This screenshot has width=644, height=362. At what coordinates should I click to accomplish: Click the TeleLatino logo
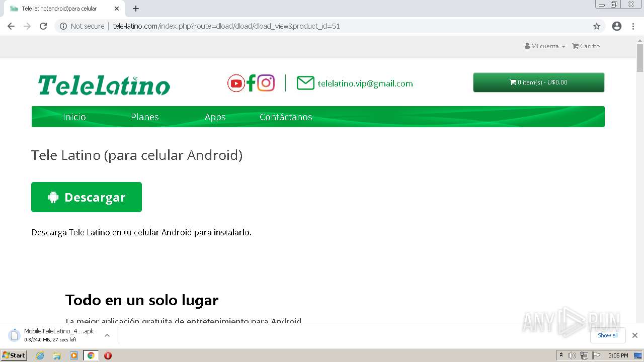[x=104, y=85]
